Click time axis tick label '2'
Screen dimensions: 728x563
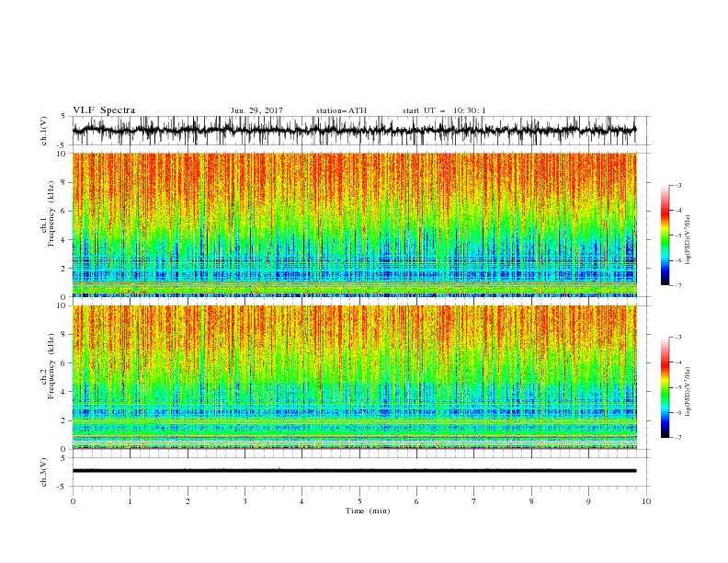(x=188, y=501)
